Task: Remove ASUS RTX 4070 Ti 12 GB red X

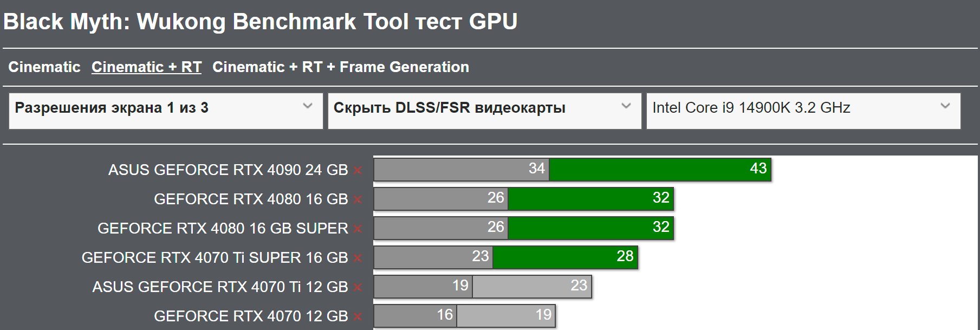Action: [358, 288]
